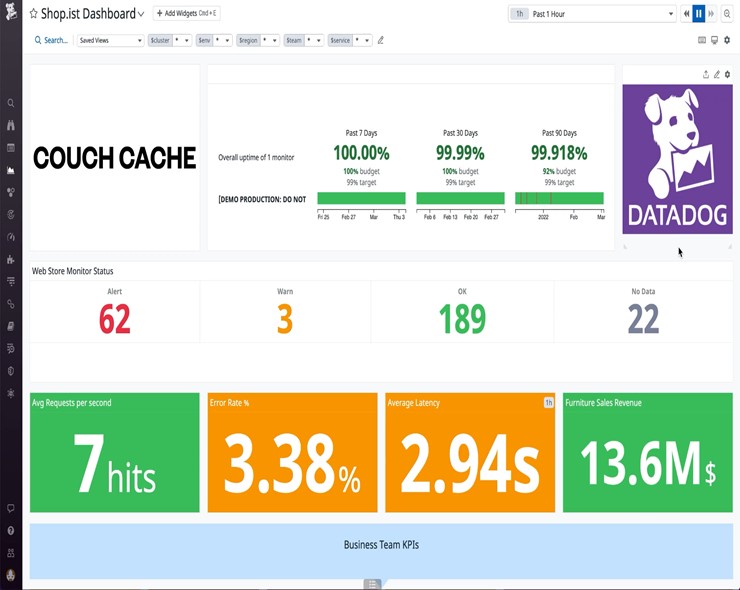Click the Search link in the filter bar
Viewport: 740px width, 590px height.
coord(51,40)
